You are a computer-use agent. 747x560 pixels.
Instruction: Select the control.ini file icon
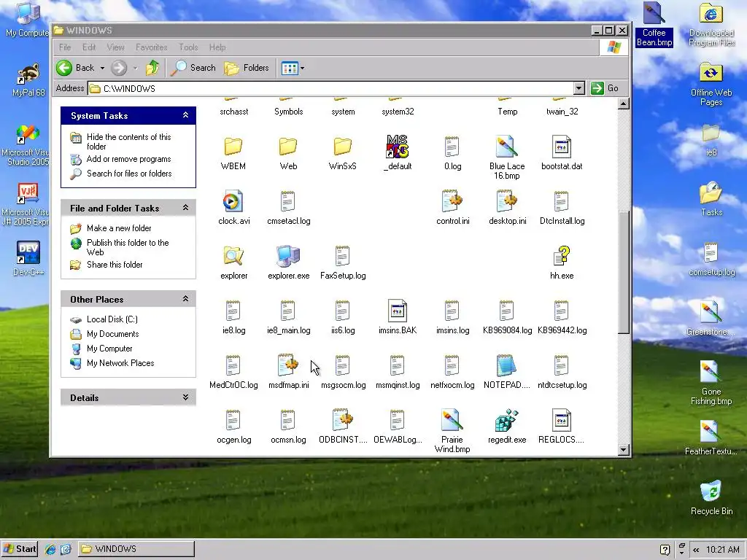click(452, 201)
